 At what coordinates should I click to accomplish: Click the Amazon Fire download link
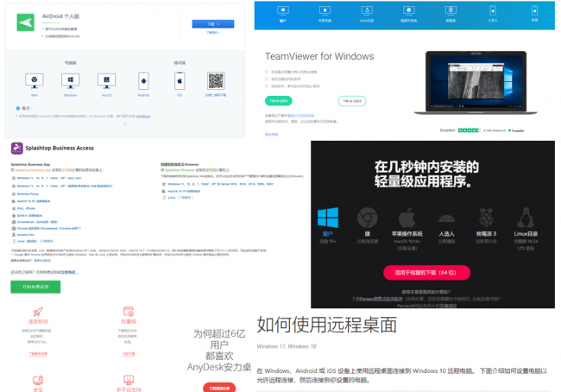click(x=25, y=235)
